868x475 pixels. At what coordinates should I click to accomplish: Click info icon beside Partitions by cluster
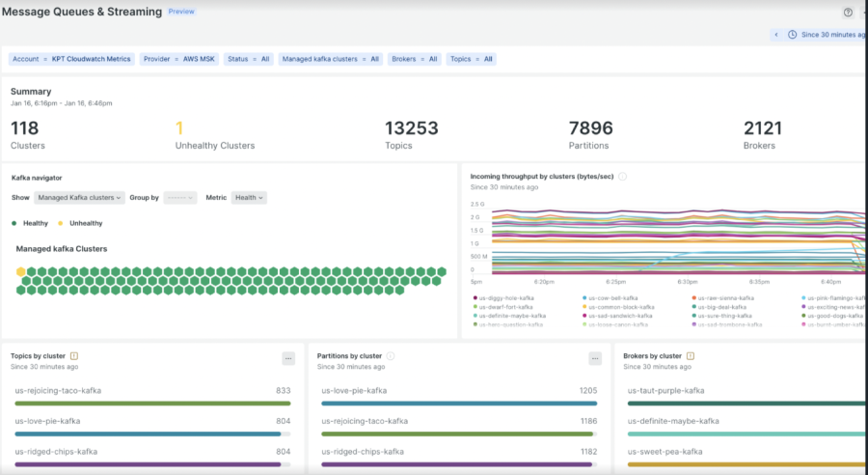(x=391, y=356)
